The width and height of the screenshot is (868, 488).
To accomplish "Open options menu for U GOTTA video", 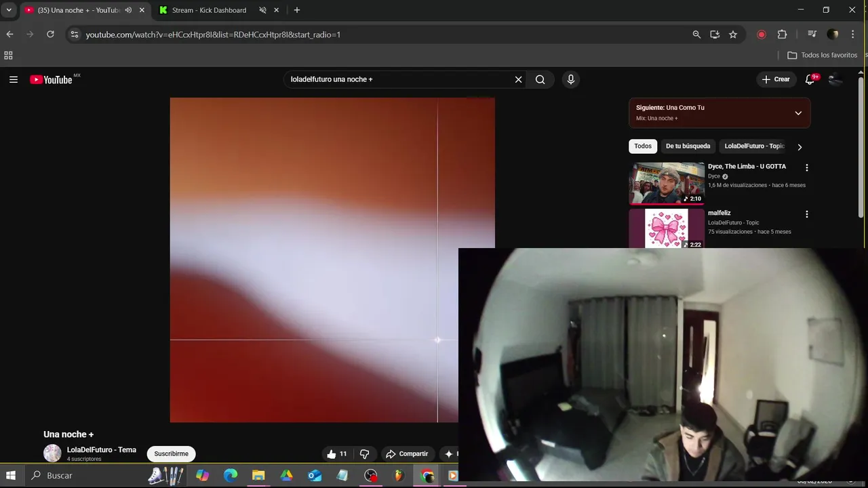I will click(806, 167).
